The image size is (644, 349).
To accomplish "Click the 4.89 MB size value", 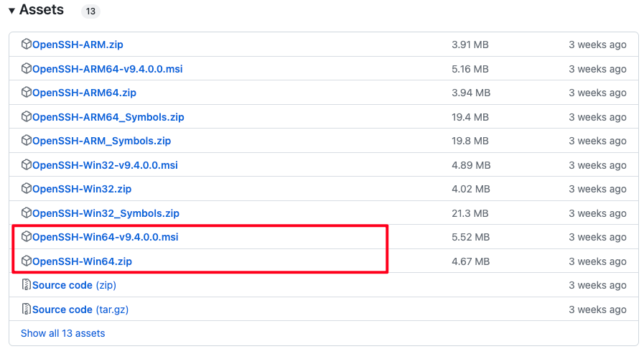I will click(471, 165).
